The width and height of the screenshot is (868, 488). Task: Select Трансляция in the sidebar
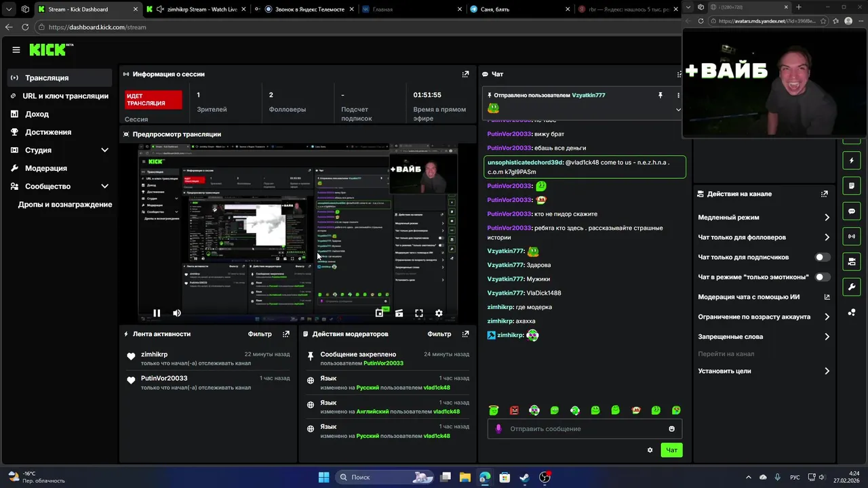(x=61, y=78)
